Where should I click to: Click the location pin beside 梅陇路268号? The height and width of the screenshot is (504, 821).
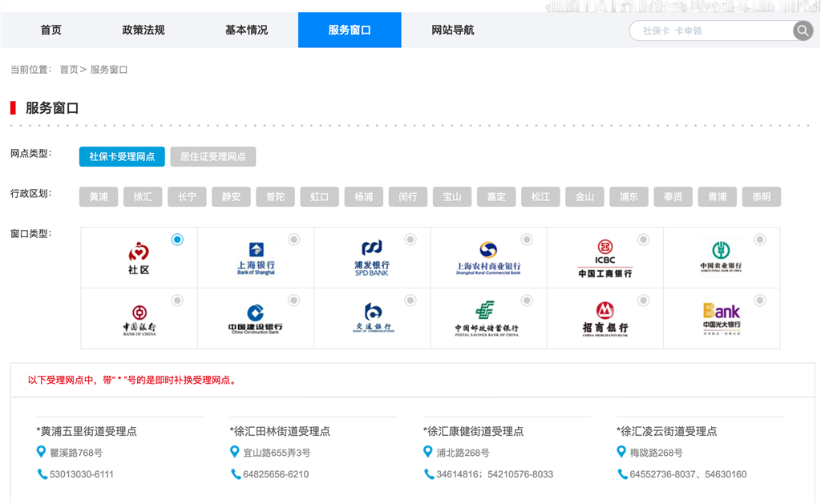621,452
